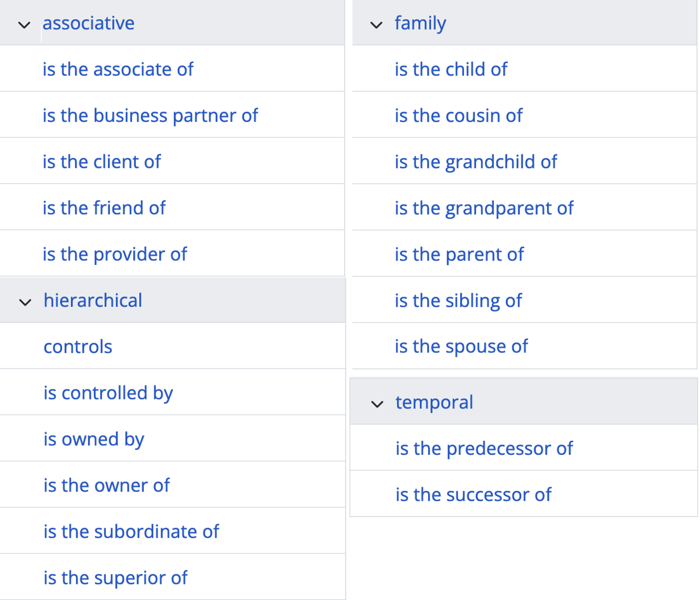
Task: Select "is owned by" relationship
Action: click(94, 439)
